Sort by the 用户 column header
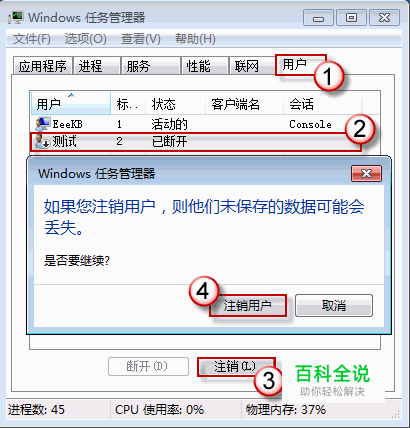 [x=71, y=104]
